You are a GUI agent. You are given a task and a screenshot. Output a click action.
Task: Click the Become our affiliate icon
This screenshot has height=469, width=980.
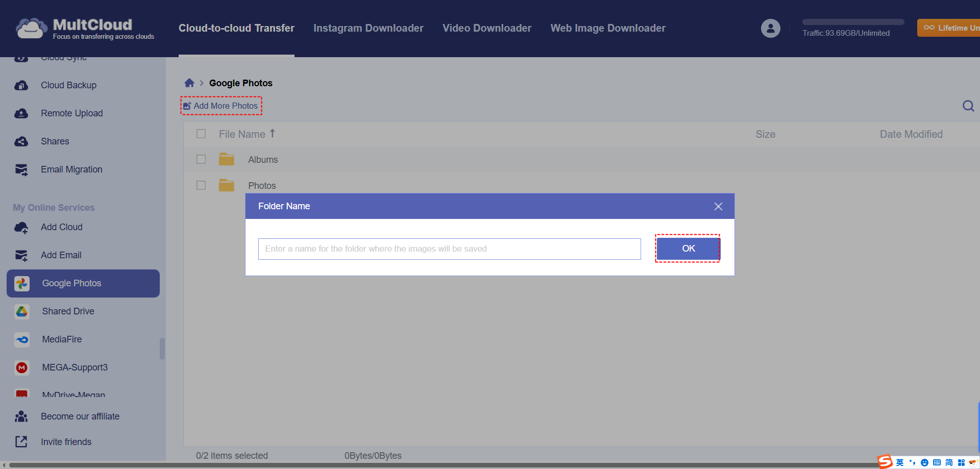click(21, 416)
